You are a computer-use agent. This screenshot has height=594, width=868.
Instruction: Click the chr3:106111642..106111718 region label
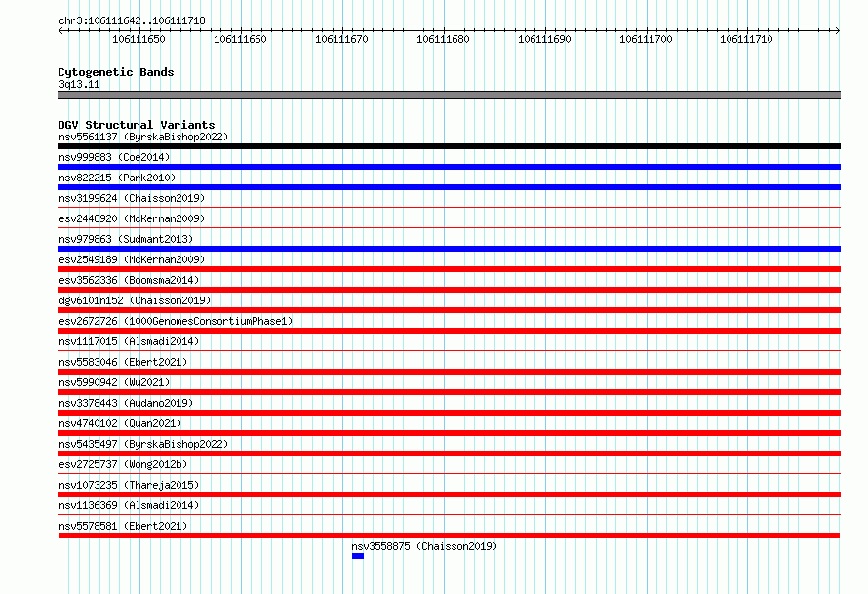[x=132, y=20]
